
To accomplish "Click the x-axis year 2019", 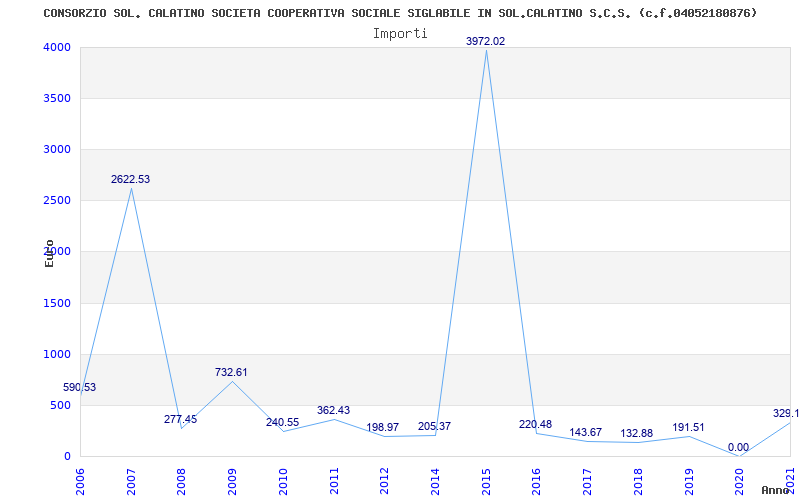I will coord(689,480).
